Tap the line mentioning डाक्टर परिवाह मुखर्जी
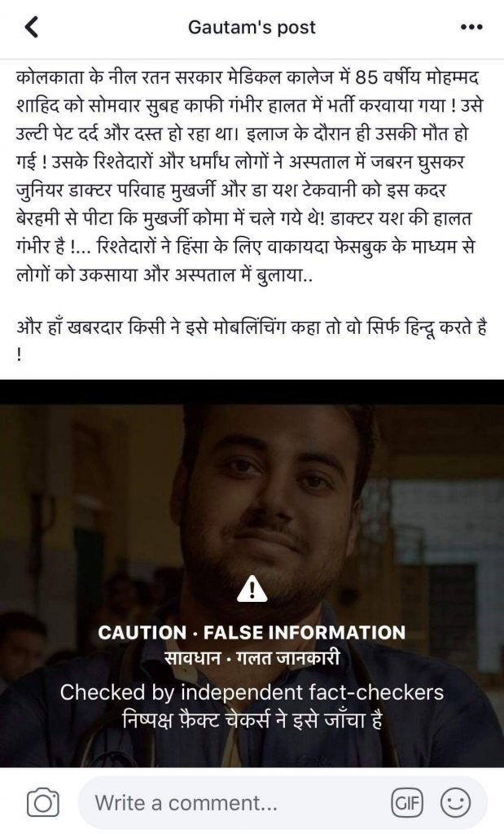504x834 pixels. coord(232,191)
